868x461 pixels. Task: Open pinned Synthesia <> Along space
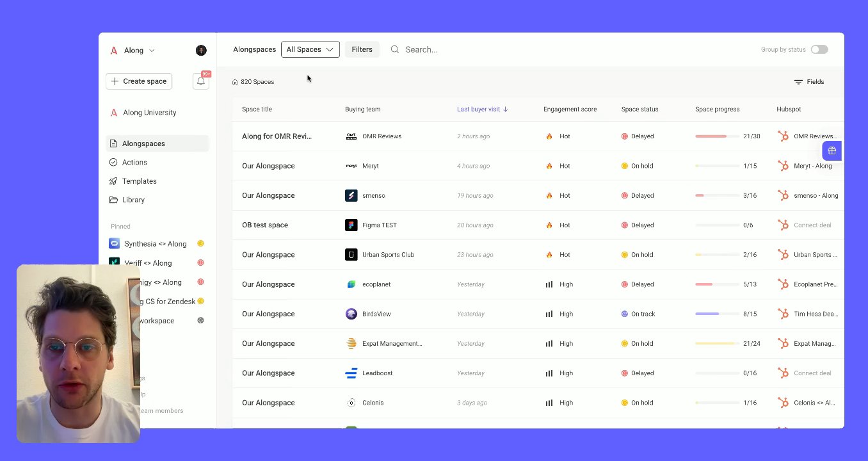[156, 244]
